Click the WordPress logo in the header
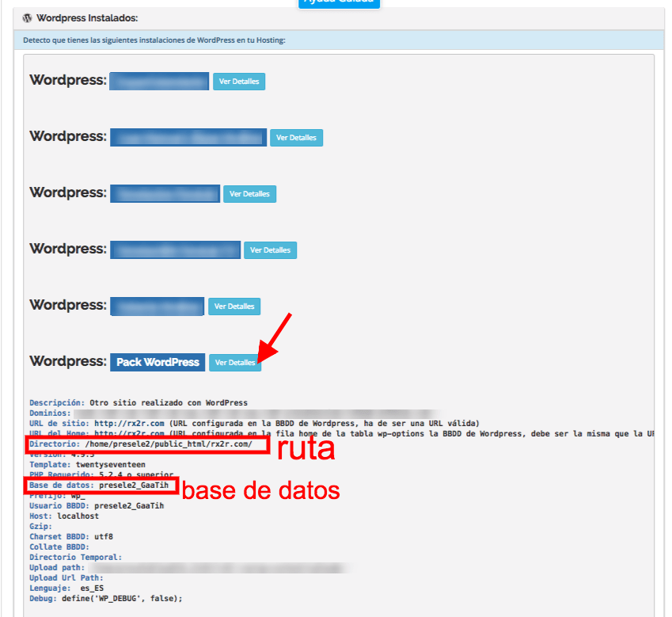The height and width of the screenshot is (617, 672). [27, 17]
